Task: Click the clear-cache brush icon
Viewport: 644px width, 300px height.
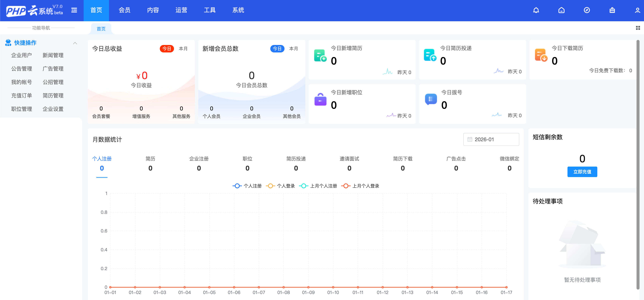Action: coord(612,10)
